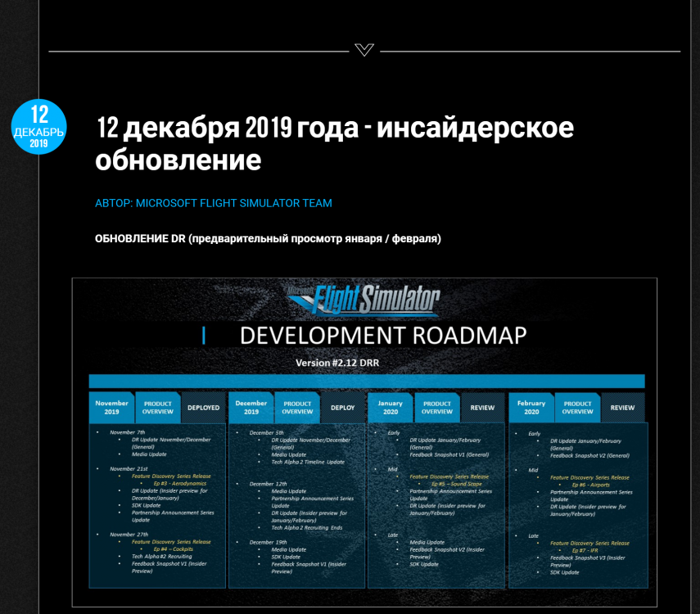Open the February 2020 month section
Image resolution: width=700 pixels, height=614 pixels.
click(531, 407)
